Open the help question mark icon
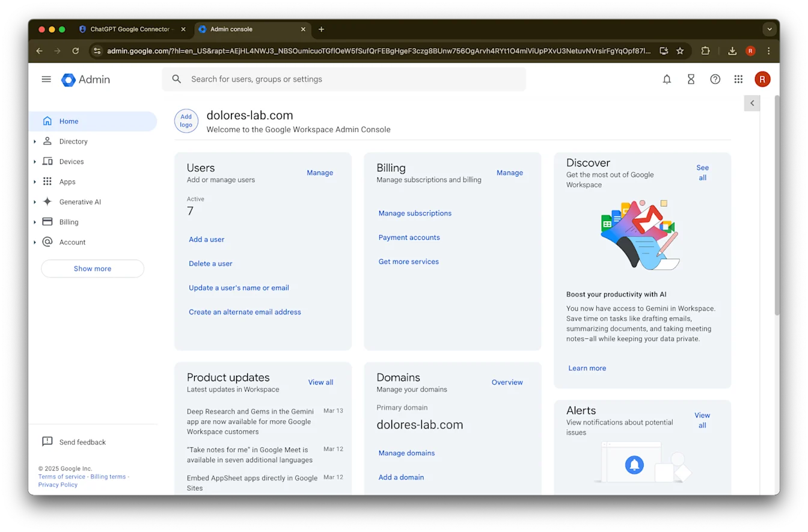 coord(715,79)
